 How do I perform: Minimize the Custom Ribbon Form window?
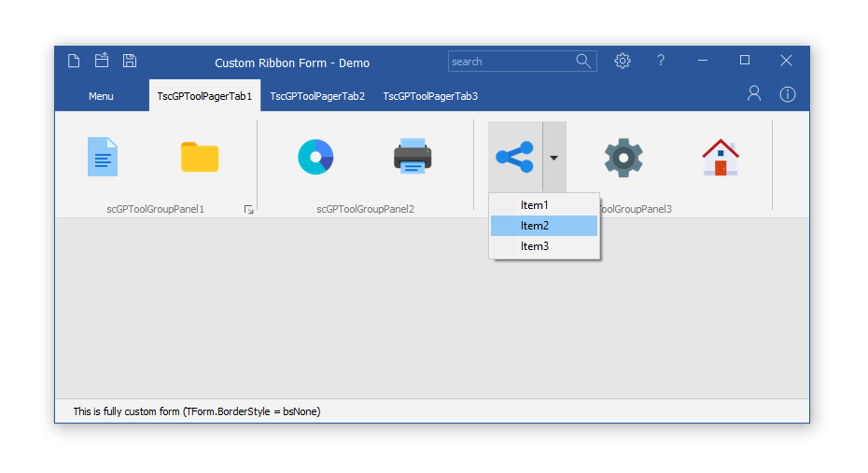703,61
